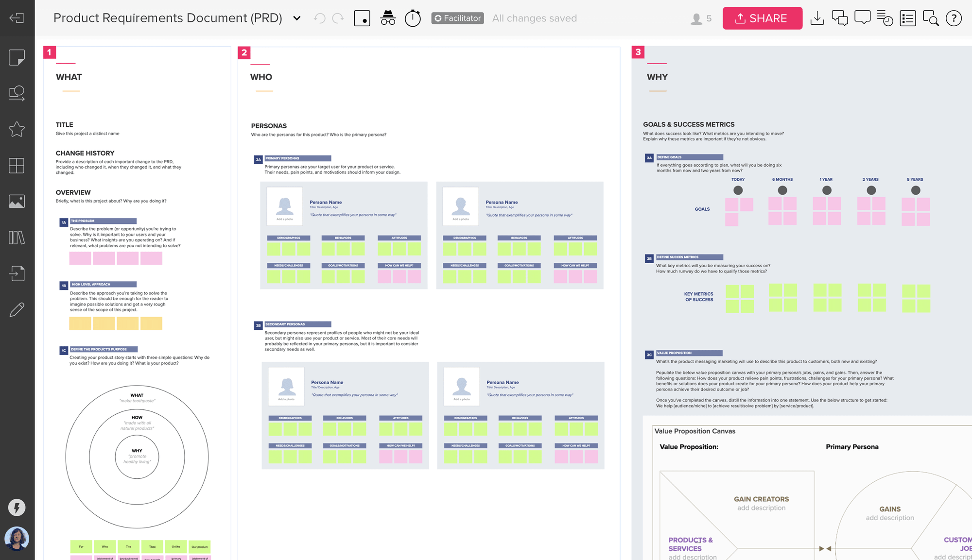Add a new comment
This screenshot has width=972, height=560.
[x=863, y=18]
